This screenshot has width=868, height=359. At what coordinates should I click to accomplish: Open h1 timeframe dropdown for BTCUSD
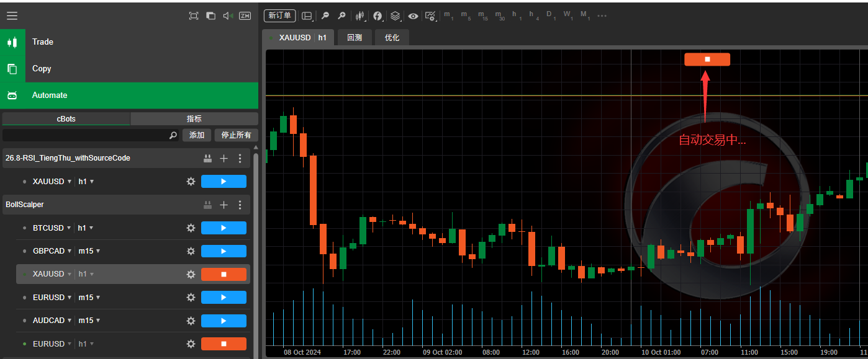86,228
